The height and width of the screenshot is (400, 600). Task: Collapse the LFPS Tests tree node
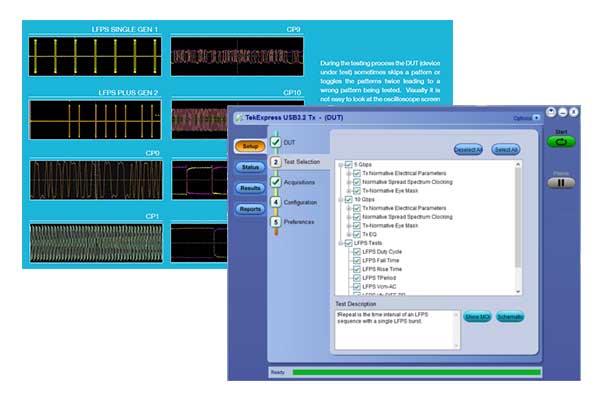[339, 243]
